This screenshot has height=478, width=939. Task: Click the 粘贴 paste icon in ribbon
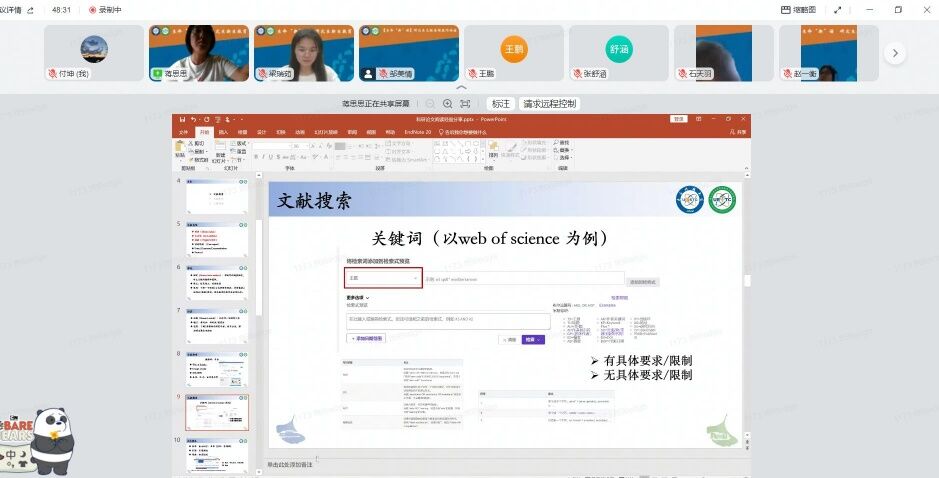[x=180, y=149]
